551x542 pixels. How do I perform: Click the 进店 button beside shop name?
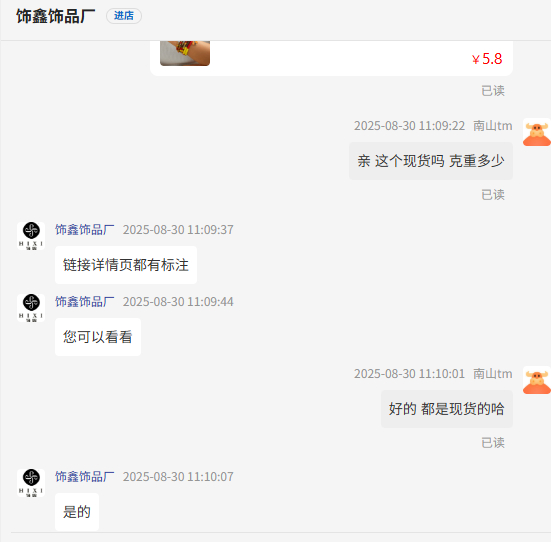[x=124, y=16]
